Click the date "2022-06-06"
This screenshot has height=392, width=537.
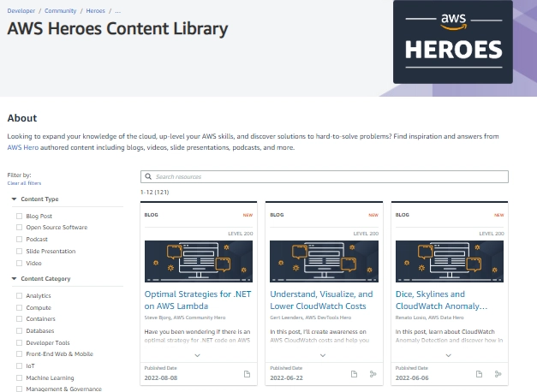412,378
